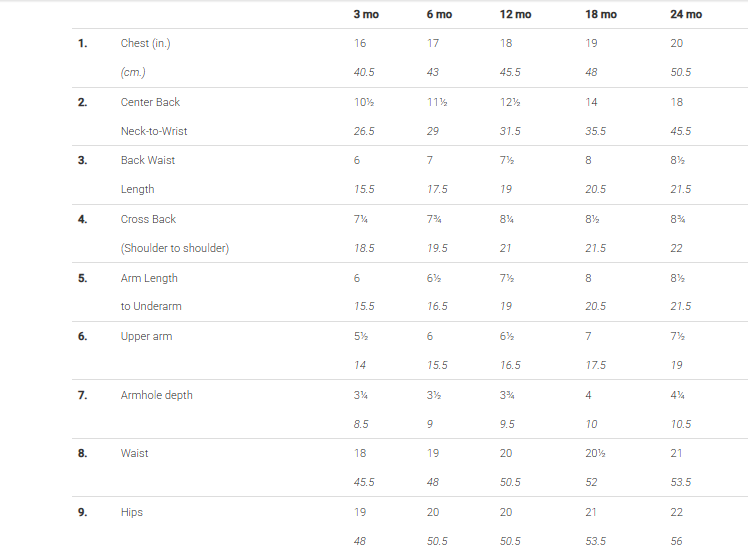Click the Cross Back row label
This screenshot has height=558, width=748.
[148, 219]
